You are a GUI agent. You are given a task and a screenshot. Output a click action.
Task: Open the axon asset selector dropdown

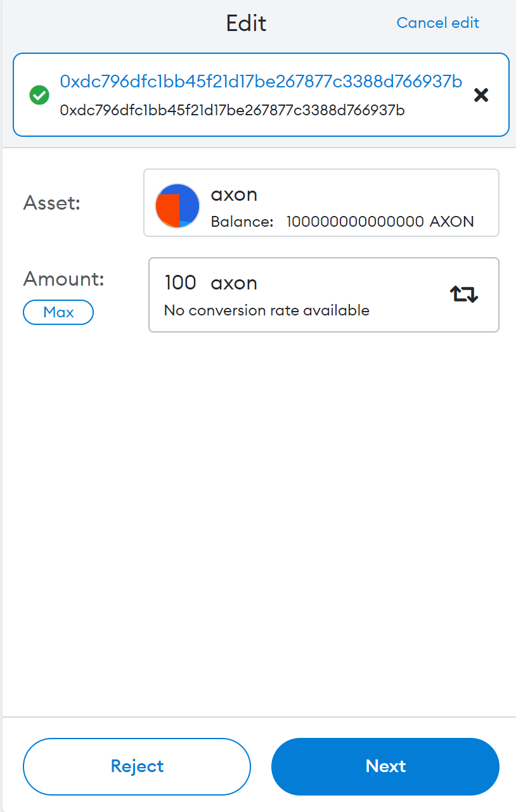[321, 203]
